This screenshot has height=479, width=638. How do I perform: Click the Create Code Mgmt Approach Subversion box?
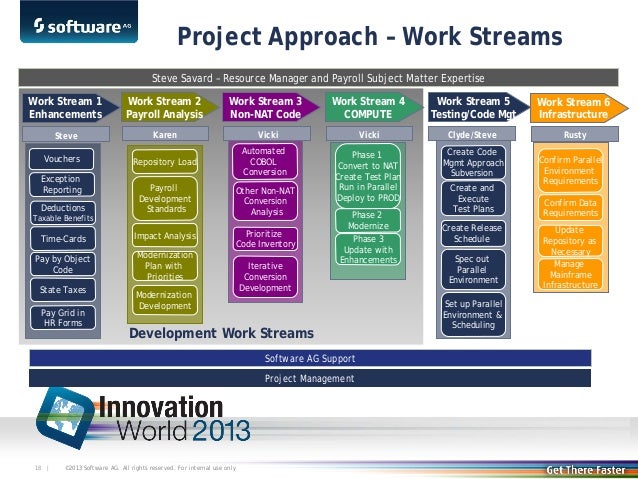pyautogui.click(x=473, y=162)
